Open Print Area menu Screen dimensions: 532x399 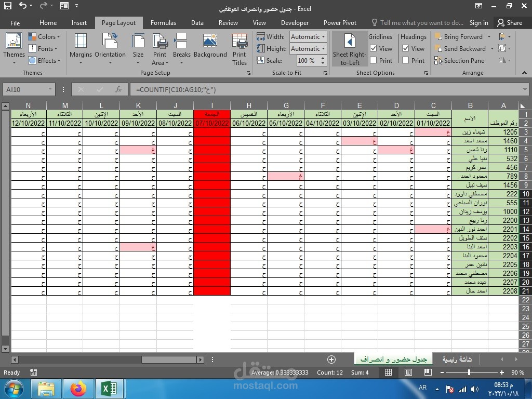(160, 49)
